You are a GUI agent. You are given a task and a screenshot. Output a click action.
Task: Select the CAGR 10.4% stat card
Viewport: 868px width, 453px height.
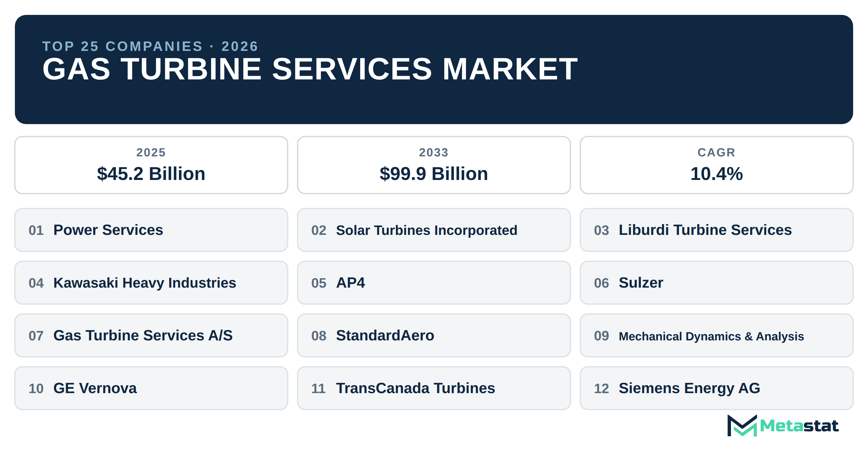point(716,165)
